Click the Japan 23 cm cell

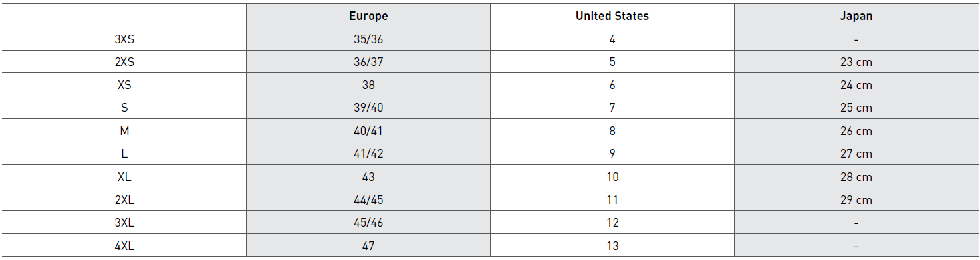click(856, 62)
